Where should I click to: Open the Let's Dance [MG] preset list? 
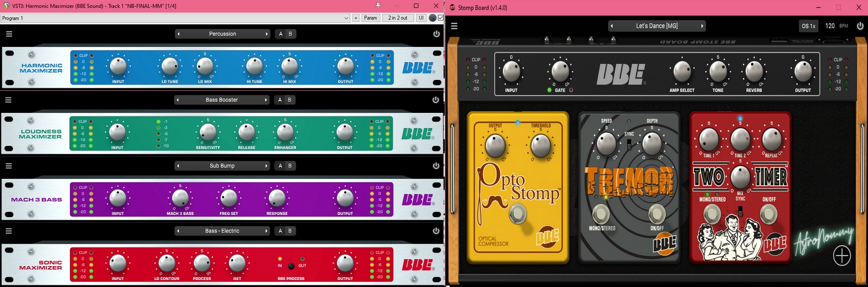click(x=657, y=26)
